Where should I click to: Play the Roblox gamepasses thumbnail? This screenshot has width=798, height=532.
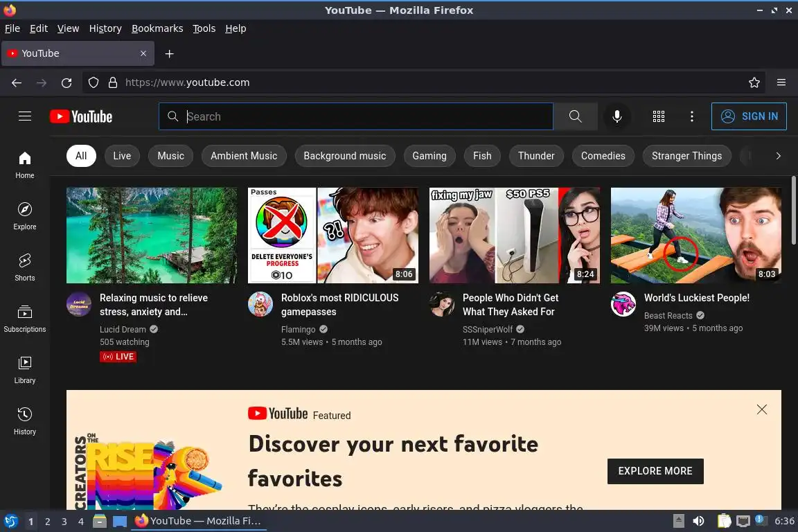click(332, 236)
